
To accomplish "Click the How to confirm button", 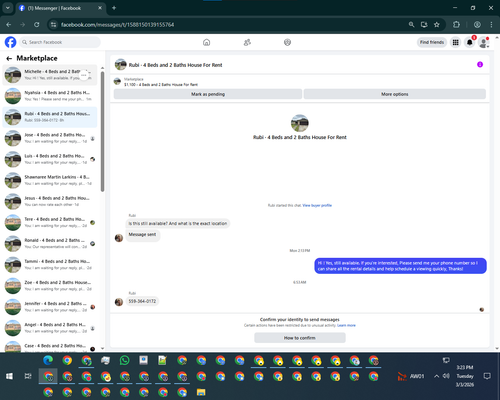I will pos(300,338).
